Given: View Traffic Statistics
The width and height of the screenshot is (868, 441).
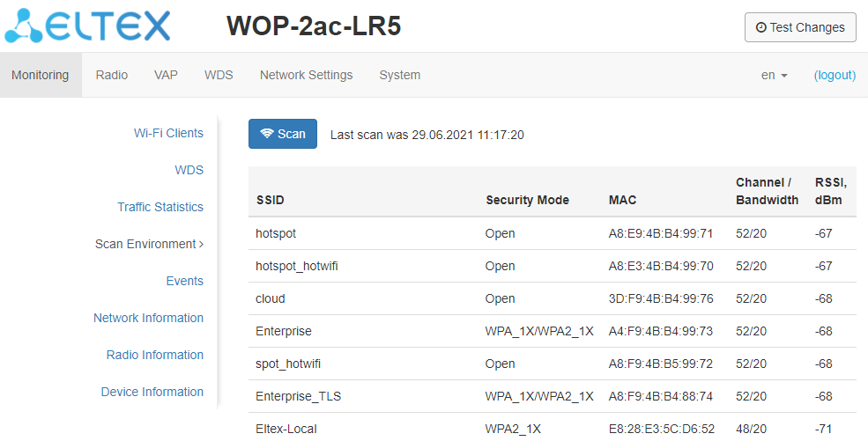Looking at the screenshot, I should 160,207.
